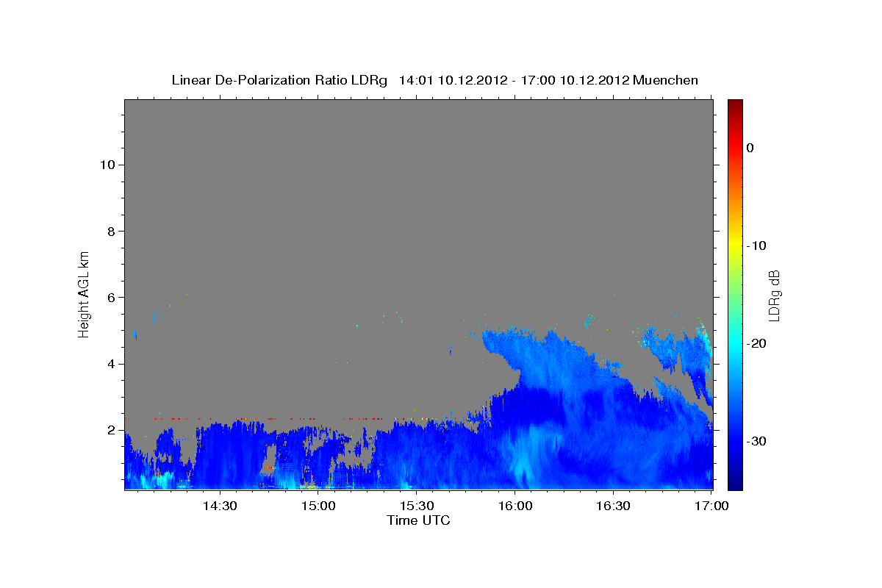Click the 15:30 time tick label
This screenshot has height=588, width=882.
tap(417, 506)
